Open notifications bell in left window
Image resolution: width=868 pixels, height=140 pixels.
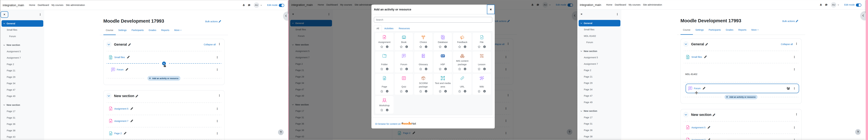click(x=244, y=5)
